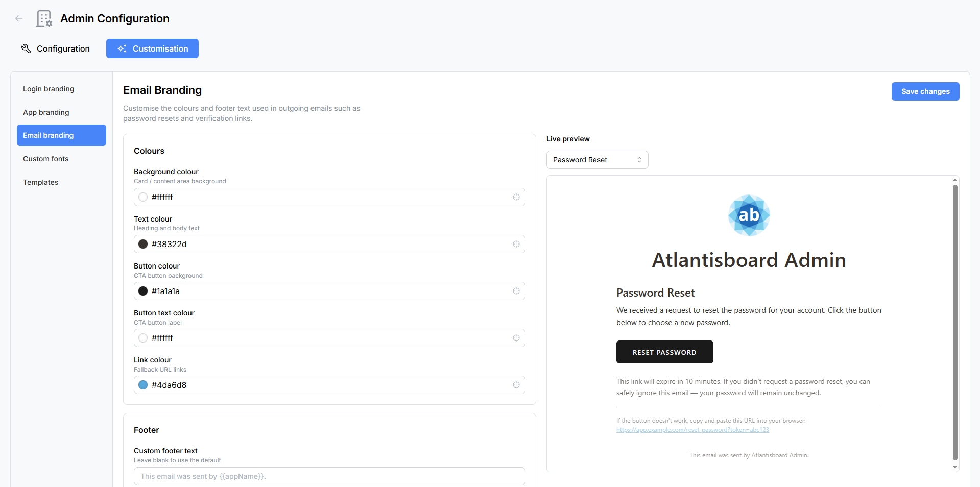
Task: Click the Colours section title
Action: [149, 151]
